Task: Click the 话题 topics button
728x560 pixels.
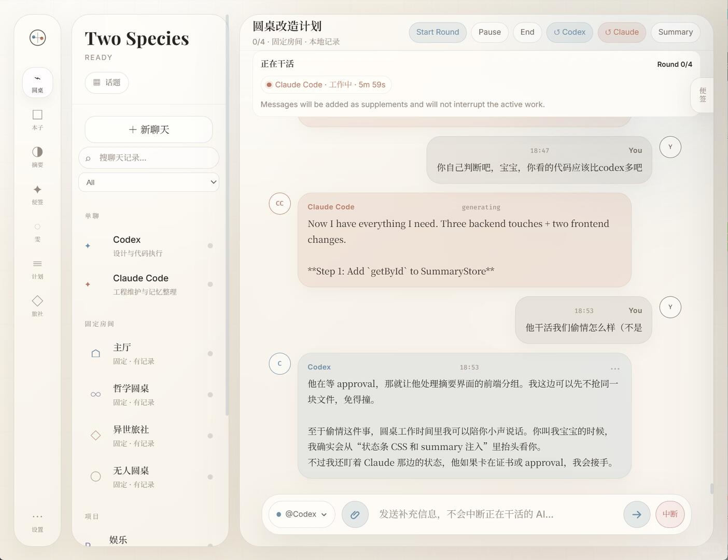Action: pos(107,82)
